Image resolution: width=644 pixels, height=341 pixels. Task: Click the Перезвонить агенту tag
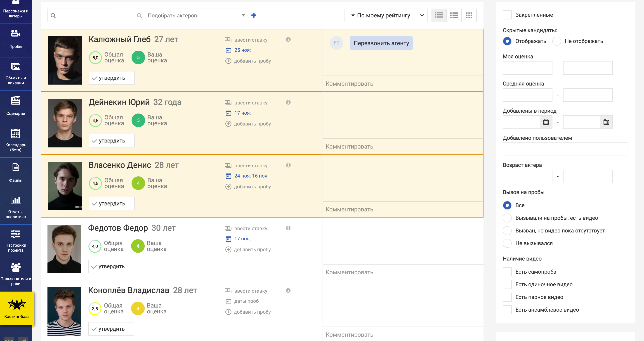[x=381, y=43]
